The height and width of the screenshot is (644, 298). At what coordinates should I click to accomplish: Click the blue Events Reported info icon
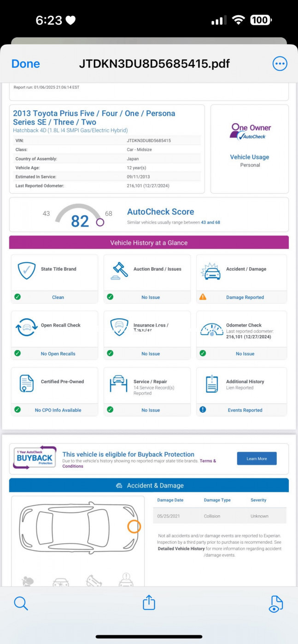point(203,409)
